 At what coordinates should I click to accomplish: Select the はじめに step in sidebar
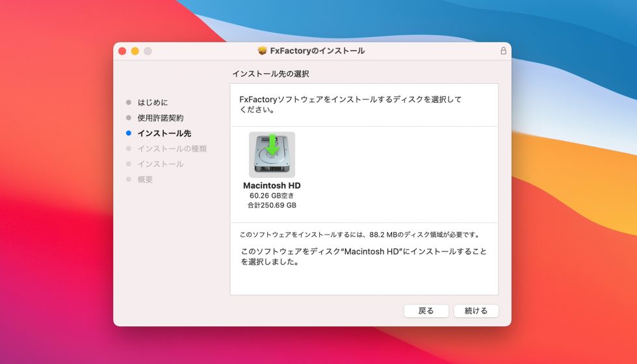(152, 103)
